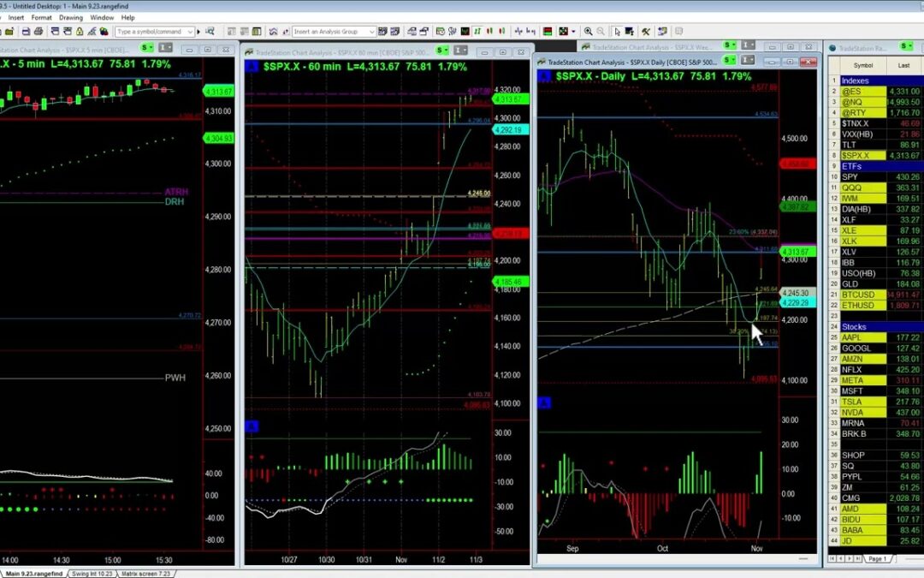Click the go arrow beside the command box
The image size is (924, 578).
pos(198,32)
